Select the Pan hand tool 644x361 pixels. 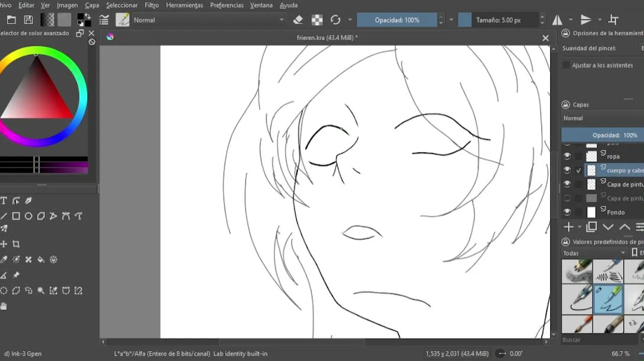(x=4, y=306)
